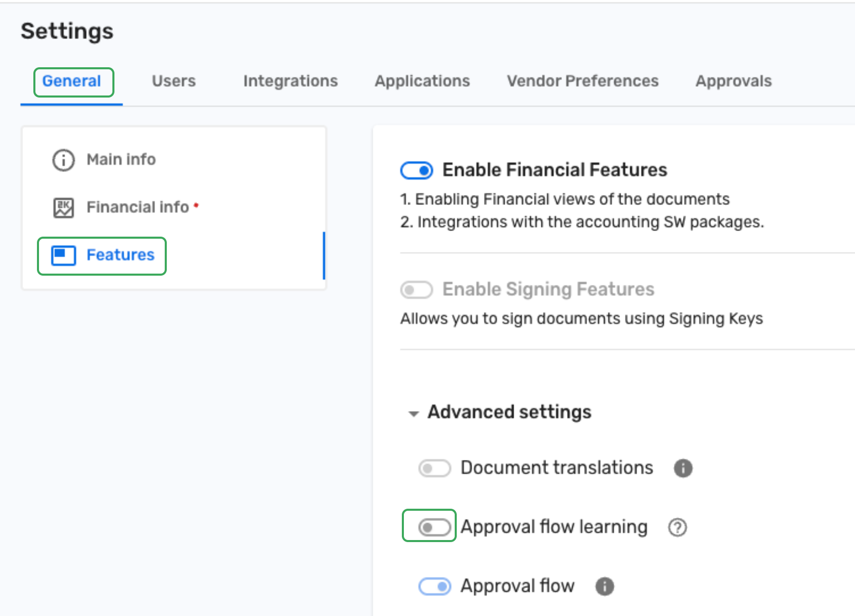Screen dimensions: 855x616
Task: Toggle Enable Signing Features switch
Action: pos(417,290)
